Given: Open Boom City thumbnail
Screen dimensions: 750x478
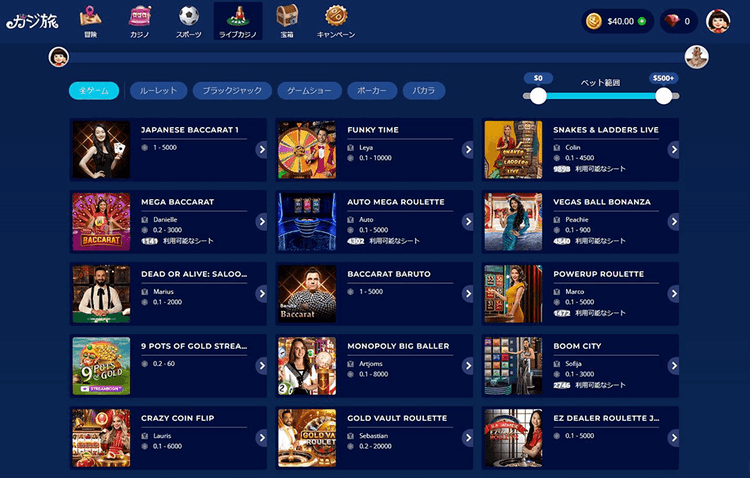Looking at the screenshot, I should pyautogui.click(x=513, y=366).
